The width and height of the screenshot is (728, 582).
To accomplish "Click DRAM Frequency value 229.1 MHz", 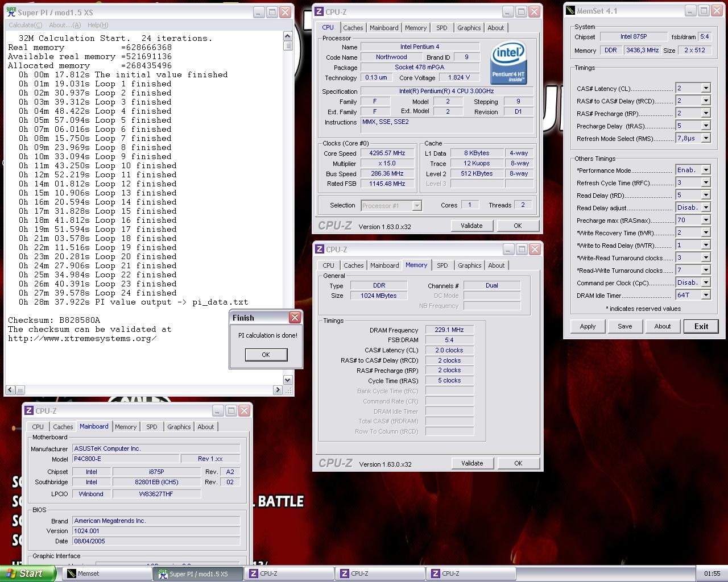I will [x=449, y=330].
